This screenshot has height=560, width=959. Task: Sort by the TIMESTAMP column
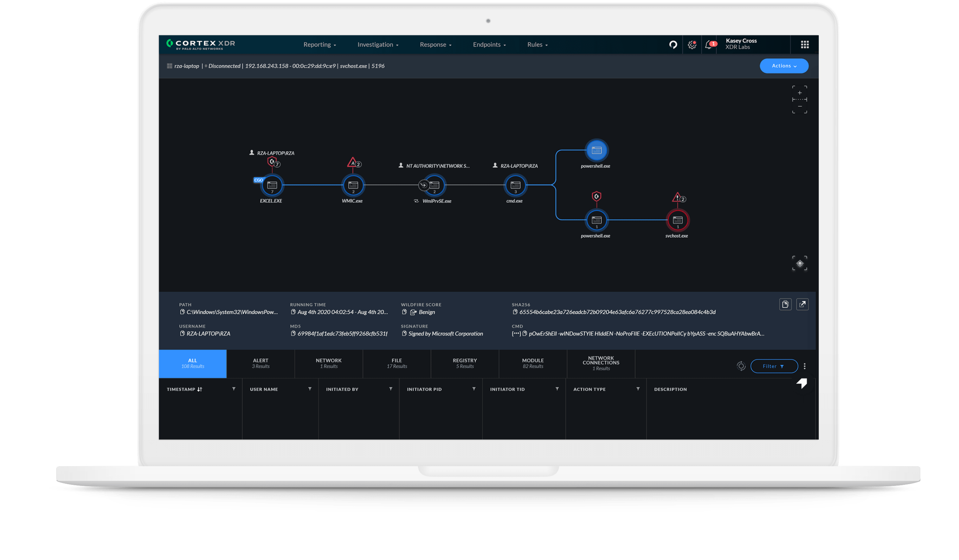pyautogui.click(x=199, y=389)
